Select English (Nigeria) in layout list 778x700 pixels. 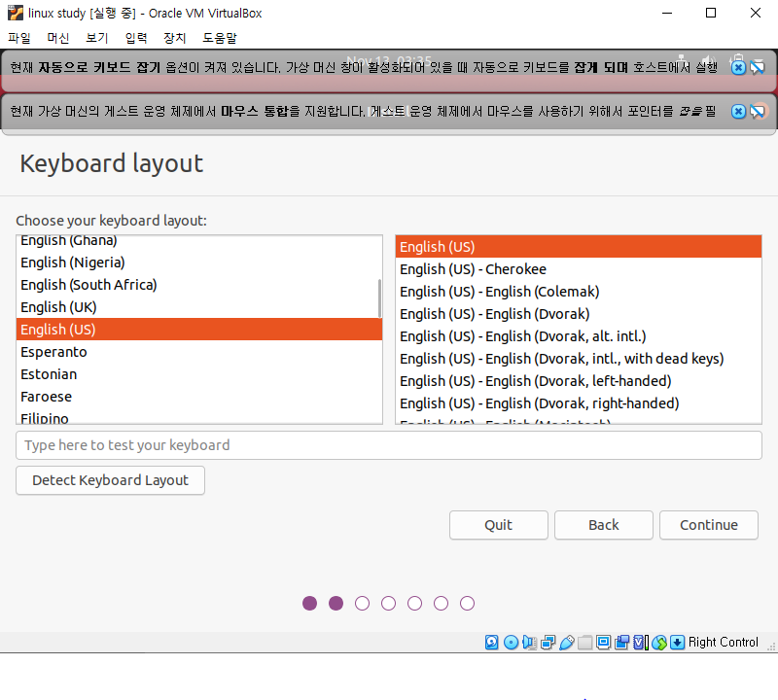click(199, 262)
